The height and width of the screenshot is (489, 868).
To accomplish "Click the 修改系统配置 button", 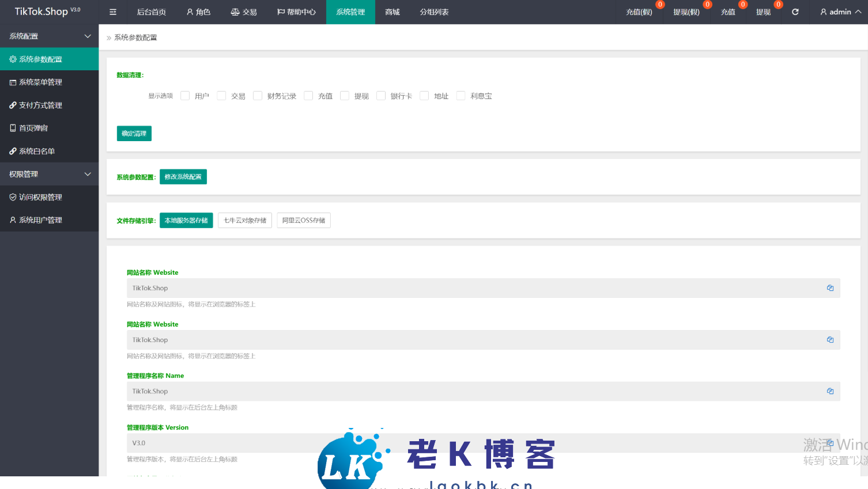I will [x=183, y=177].
